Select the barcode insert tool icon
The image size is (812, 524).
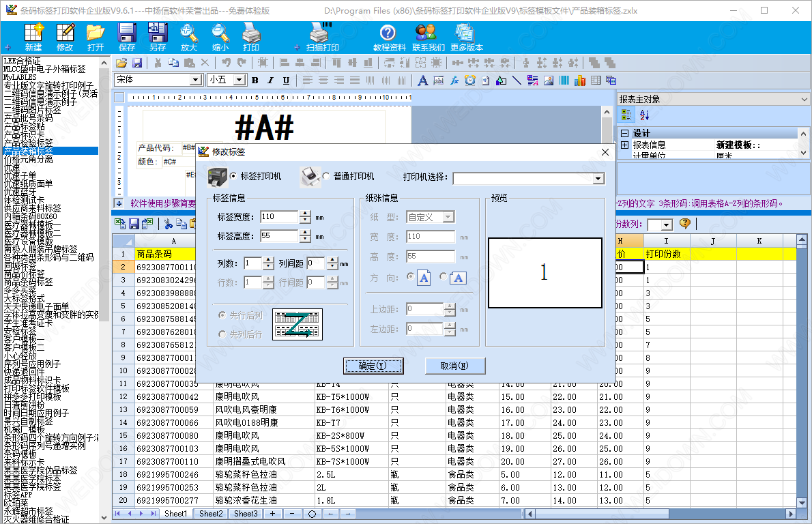564,81
